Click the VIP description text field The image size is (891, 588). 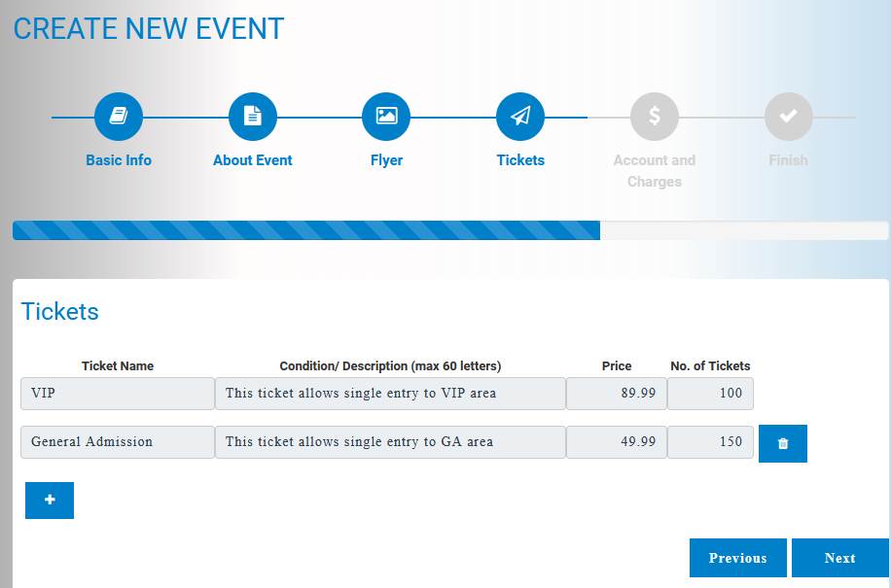click(x=393, y=393)
